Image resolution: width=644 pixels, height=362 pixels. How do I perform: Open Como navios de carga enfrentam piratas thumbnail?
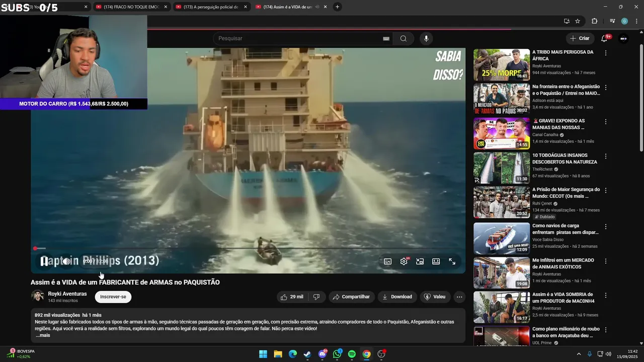tap(502, 238)
